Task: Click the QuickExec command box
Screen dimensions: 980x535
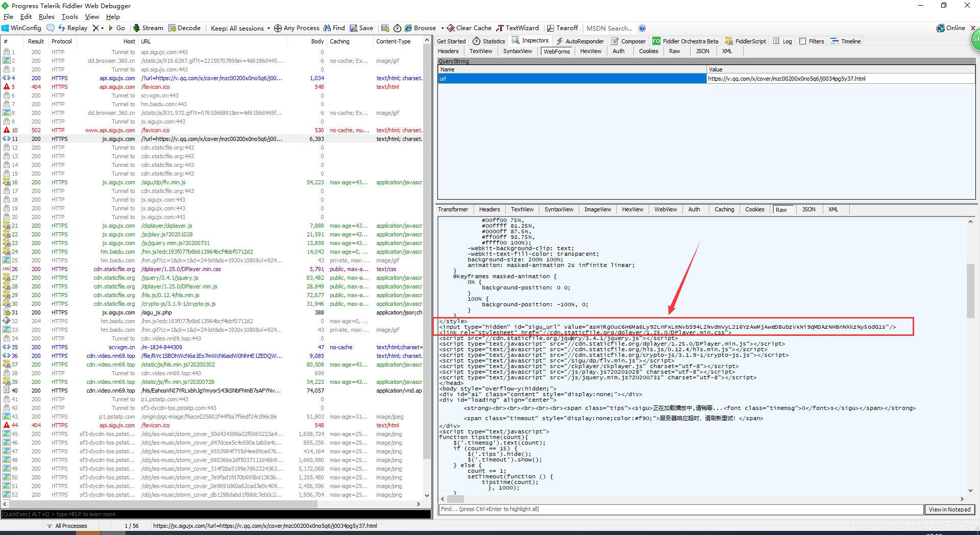Action: (x=215, y=514)
